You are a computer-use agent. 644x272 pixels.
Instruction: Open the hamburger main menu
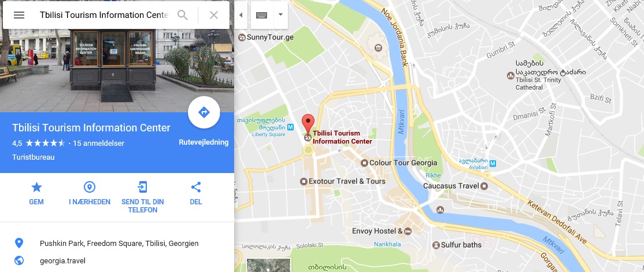[x=19, y=15]
